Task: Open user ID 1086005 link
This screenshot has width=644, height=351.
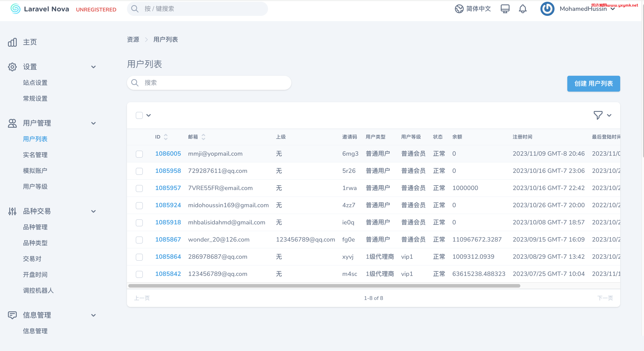Action: pyautogui.click(x=168, y=154)
